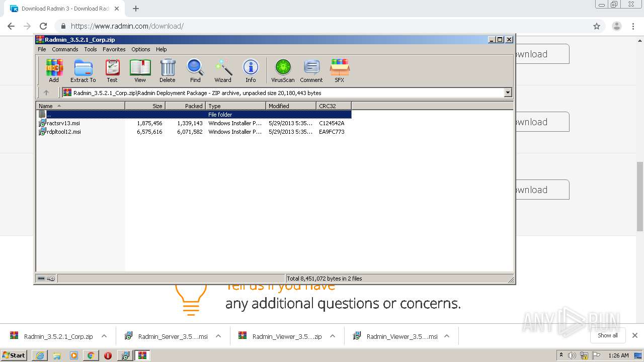Open downloaded Radmin_3.5.2.1_Corp.zip item

click(52, 336)
